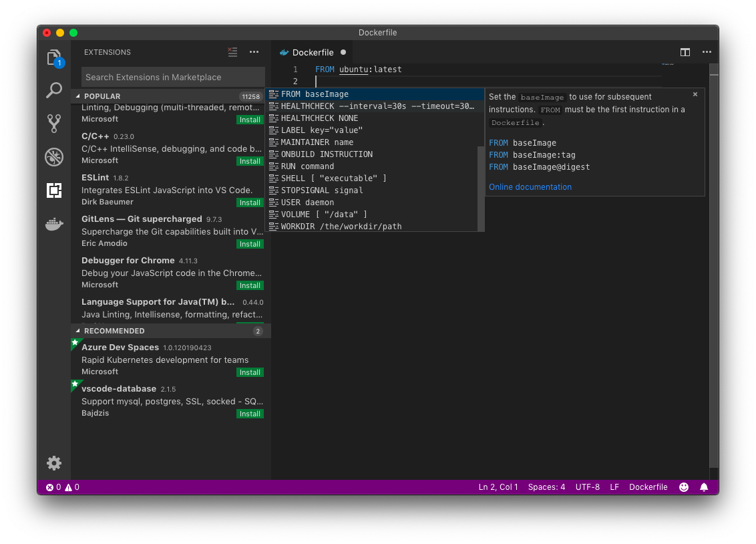
Task: Open the Azure Dev Spaces extension entry
Action: click(171, 360)
